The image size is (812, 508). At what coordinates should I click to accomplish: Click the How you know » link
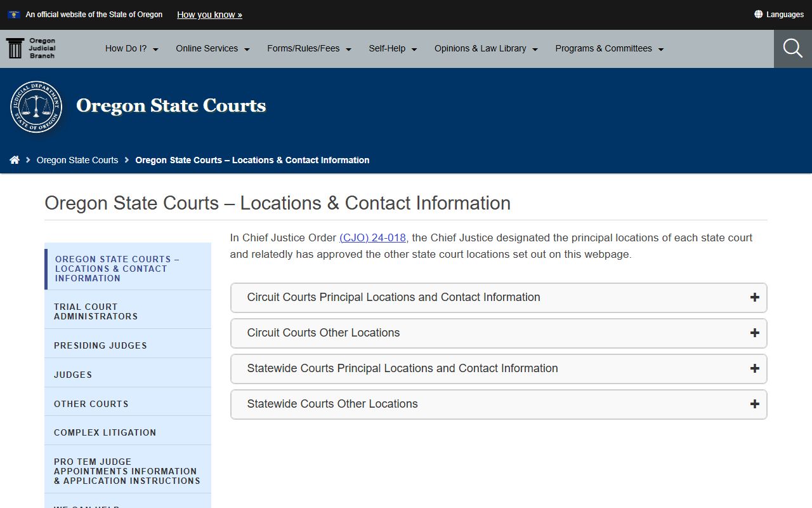209,15
